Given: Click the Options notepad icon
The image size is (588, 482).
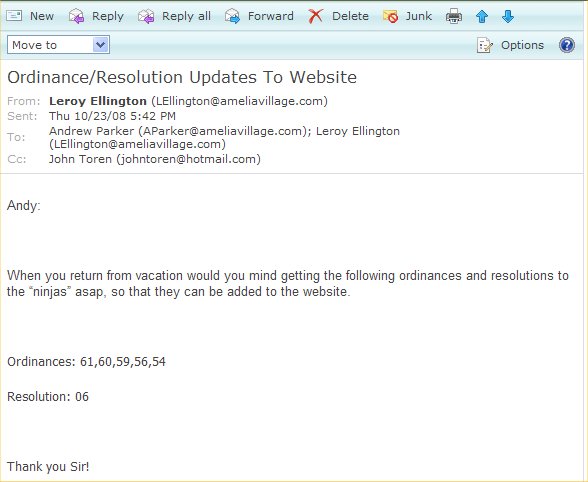Looking at the screenshot, I should pos(484,45).
